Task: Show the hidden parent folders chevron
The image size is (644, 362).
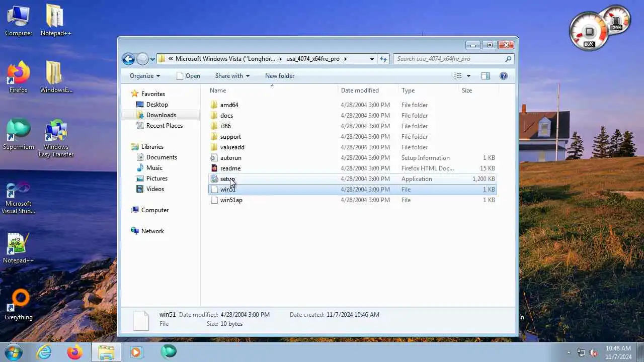Action: 171,59
